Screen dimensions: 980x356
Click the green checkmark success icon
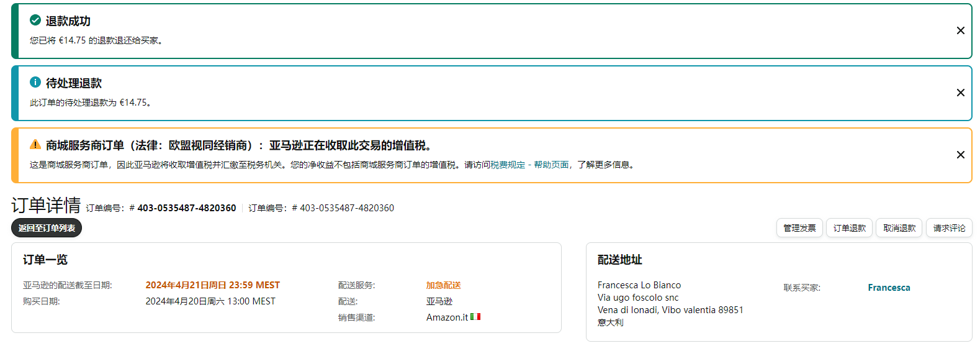(x=35, y=20)
